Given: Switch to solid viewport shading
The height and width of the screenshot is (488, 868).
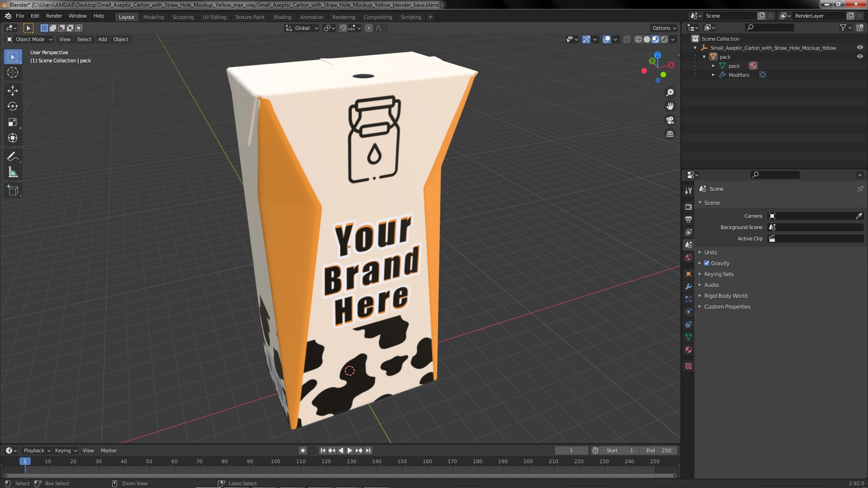Looking at the screenshot, I should [x=647, y=39].
